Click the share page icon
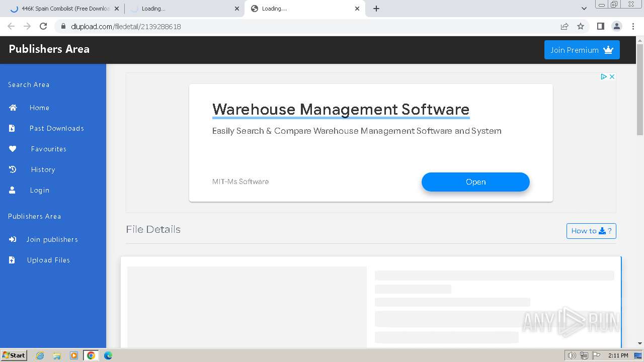Screen dimensions: 644x362 tap(565, 26)
